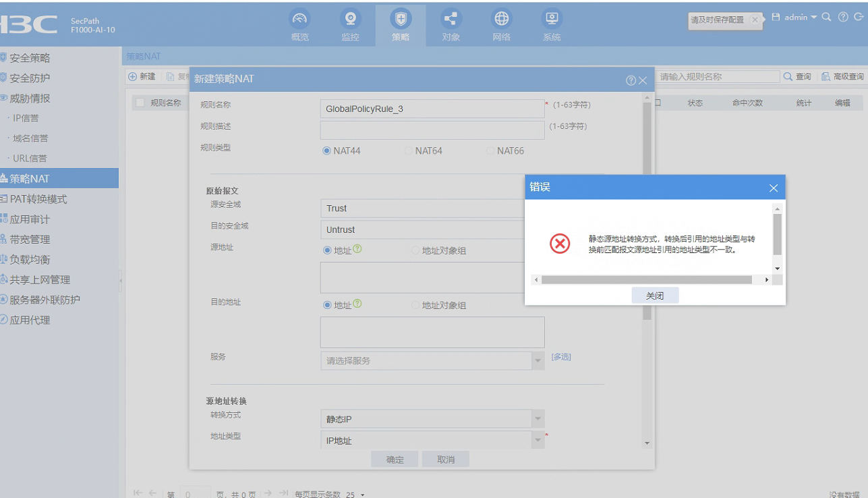Go to last page in pagination

pyautogui.click(x=284, y=493)
